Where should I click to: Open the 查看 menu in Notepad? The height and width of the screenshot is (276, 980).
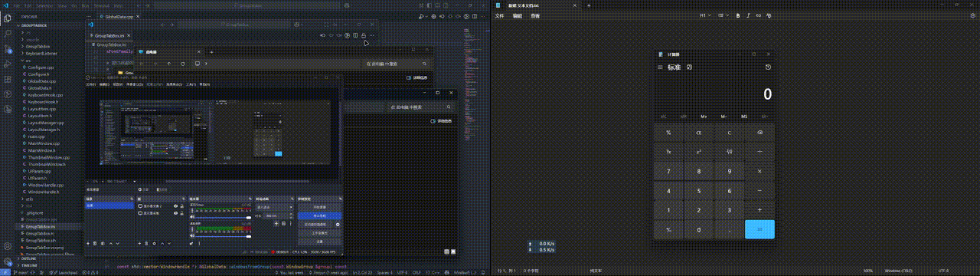535,15
